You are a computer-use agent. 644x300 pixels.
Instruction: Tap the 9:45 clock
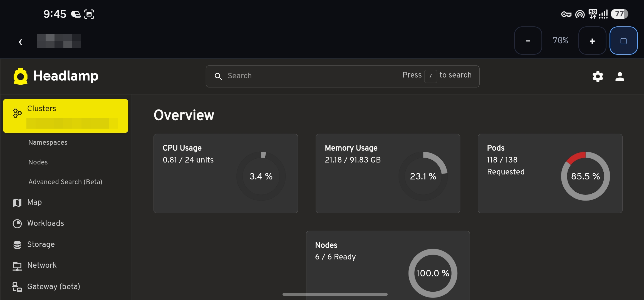coord(55,14)
